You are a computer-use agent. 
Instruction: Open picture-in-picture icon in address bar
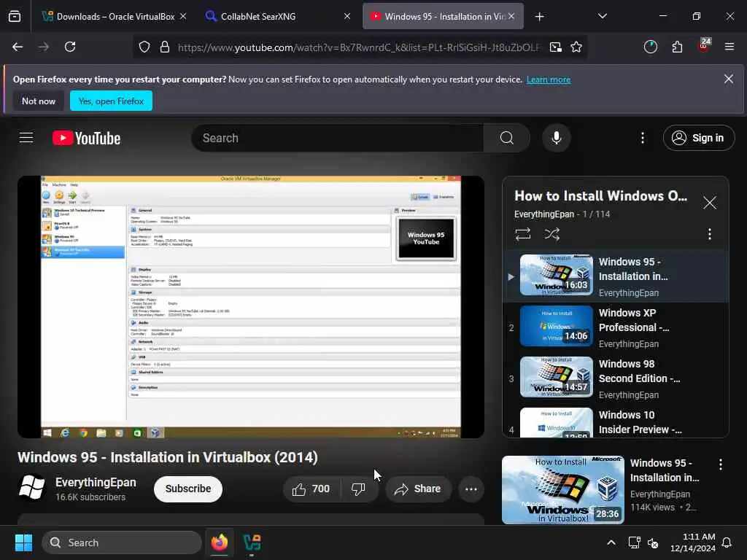click(x=555, y=47)
